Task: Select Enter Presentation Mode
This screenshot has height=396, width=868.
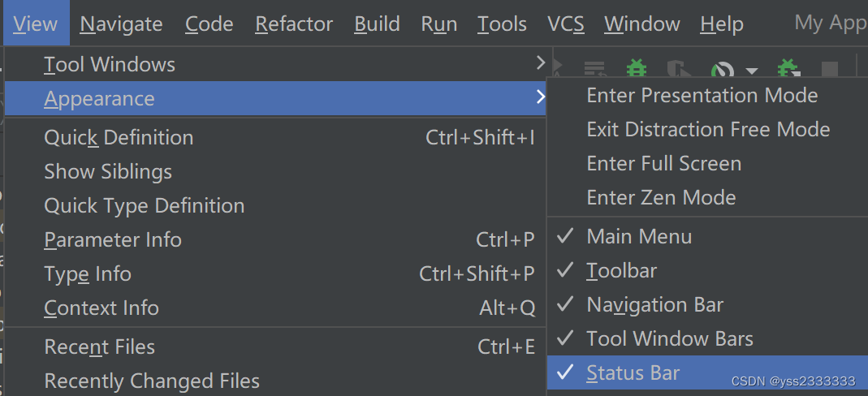Action: click(702, 96)
